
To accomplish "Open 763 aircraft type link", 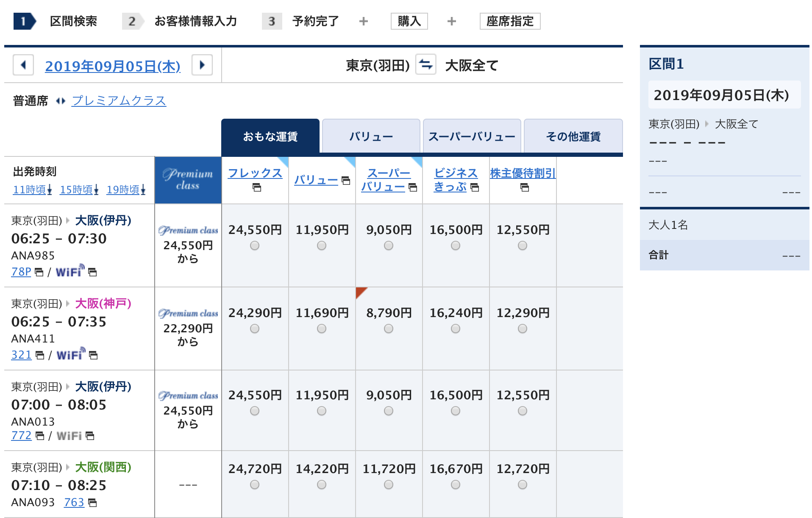I will coord(74,502).
